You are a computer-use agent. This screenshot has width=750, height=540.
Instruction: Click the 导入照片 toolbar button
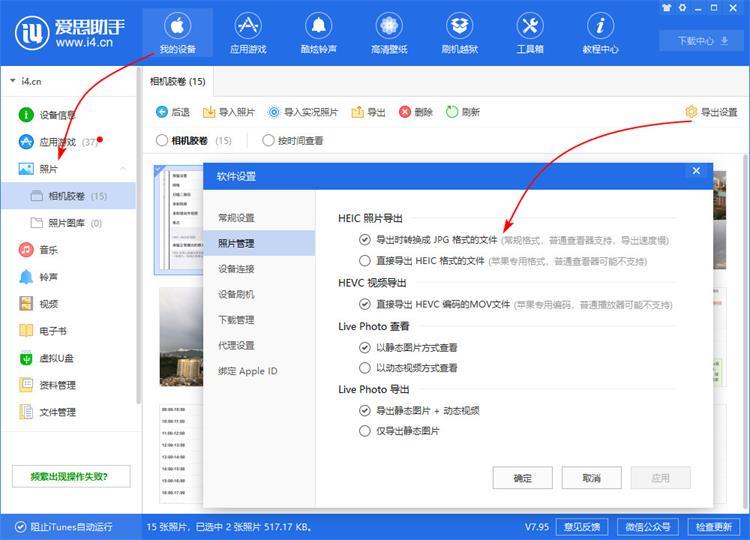coord(228,112)
